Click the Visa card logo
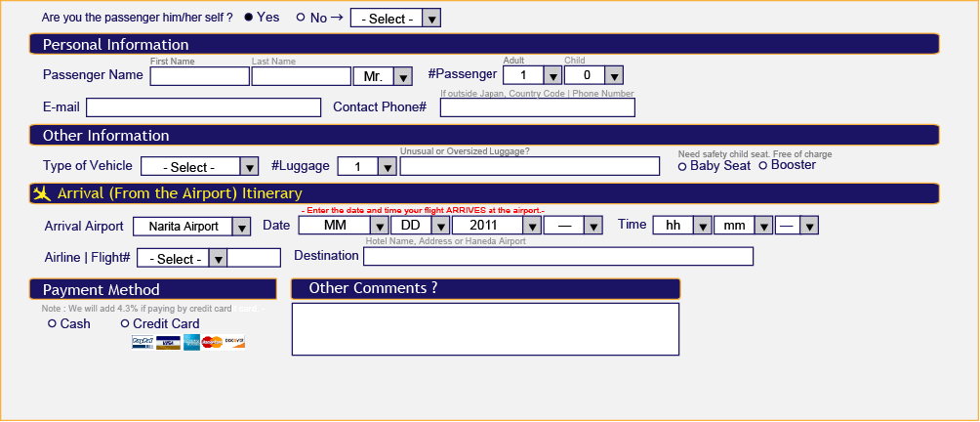This screenshot has width=980, height=422. [x=168, y=342]
